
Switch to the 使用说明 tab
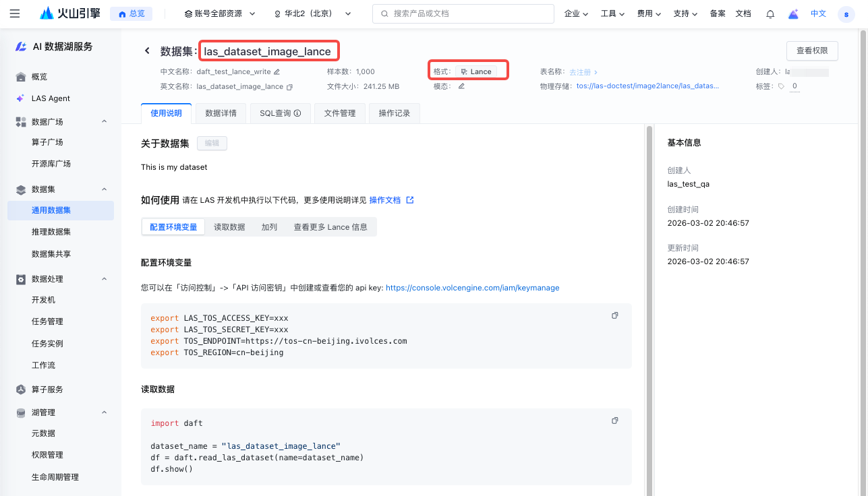tap(166, 113)
